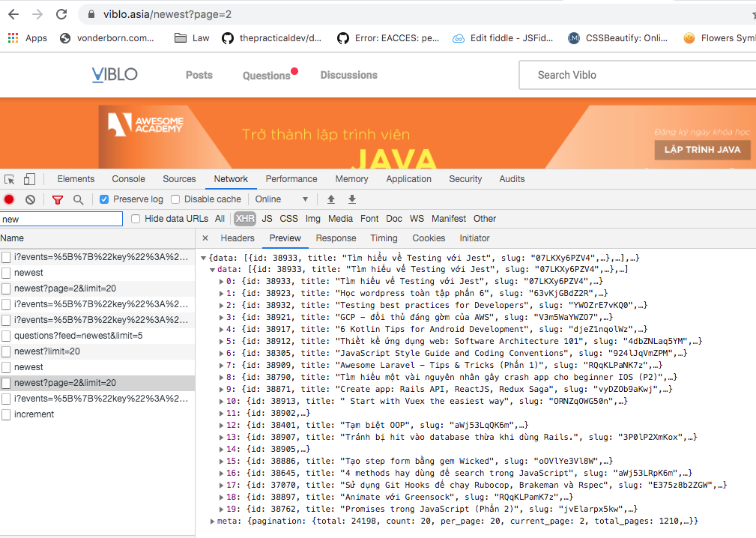
Task: Select the CSS filter type
Action: 288,219
